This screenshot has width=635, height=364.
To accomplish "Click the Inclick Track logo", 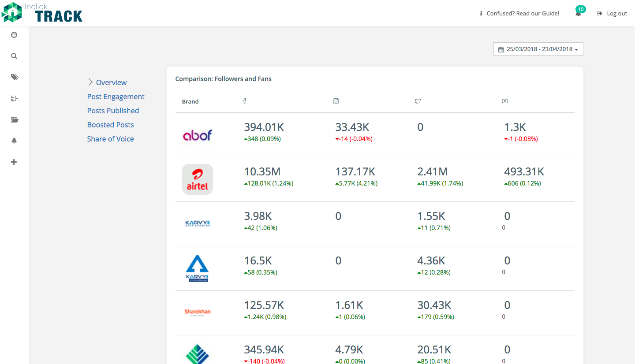I will (42, 13).
